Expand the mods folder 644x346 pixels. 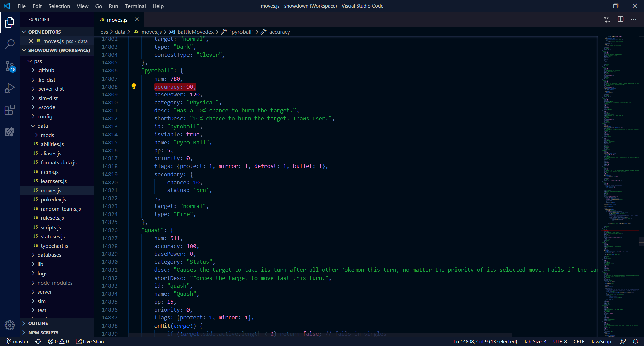tap(47, 135)
